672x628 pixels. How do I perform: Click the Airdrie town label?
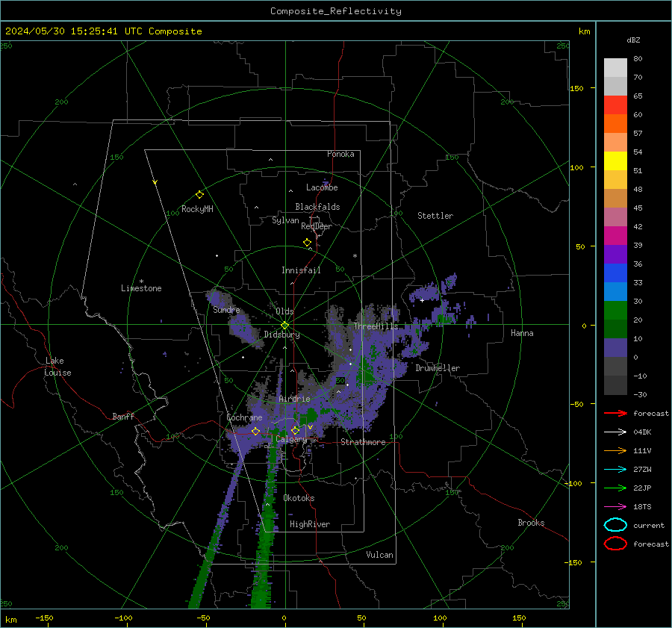point(294,399)
